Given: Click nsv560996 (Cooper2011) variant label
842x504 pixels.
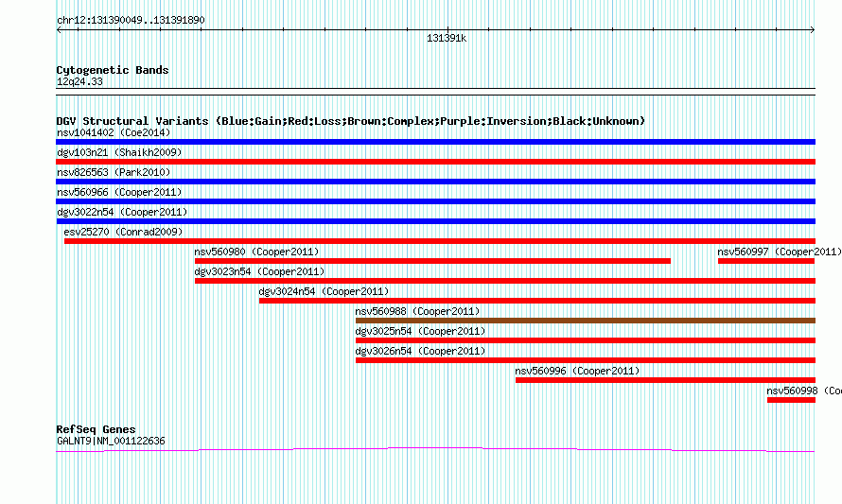Looking at the screenshot, I should 577,371.
